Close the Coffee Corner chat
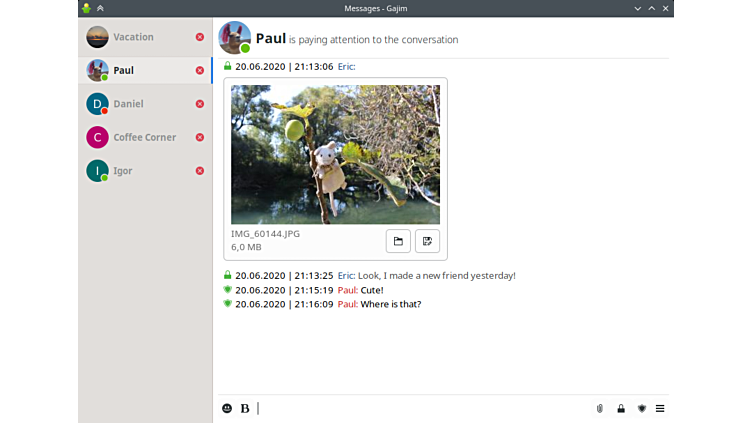The height and width of the screenshot is (423, 752). click(199, 137)
